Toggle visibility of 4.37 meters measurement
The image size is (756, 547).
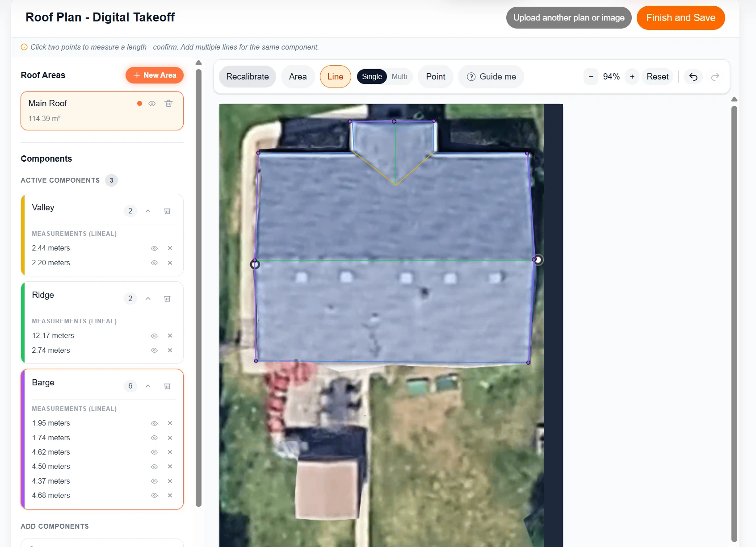coord(154,481)
